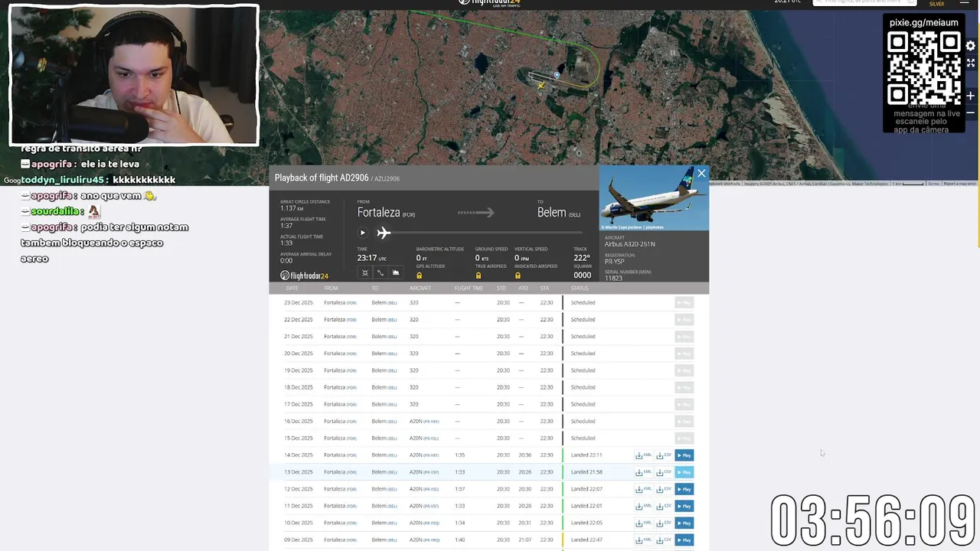The width and height of the screenshot is (980, 551).
Task: Play the 10 Dec 2025 flight
Action: pos(684,523)
